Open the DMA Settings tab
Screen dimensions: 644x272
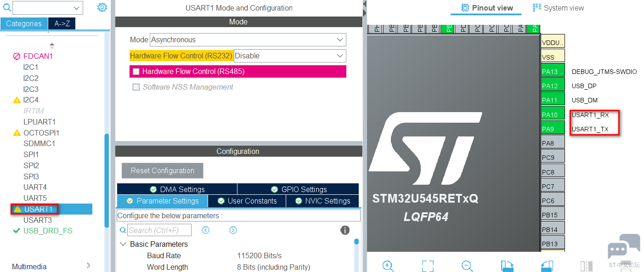point(177,189)
